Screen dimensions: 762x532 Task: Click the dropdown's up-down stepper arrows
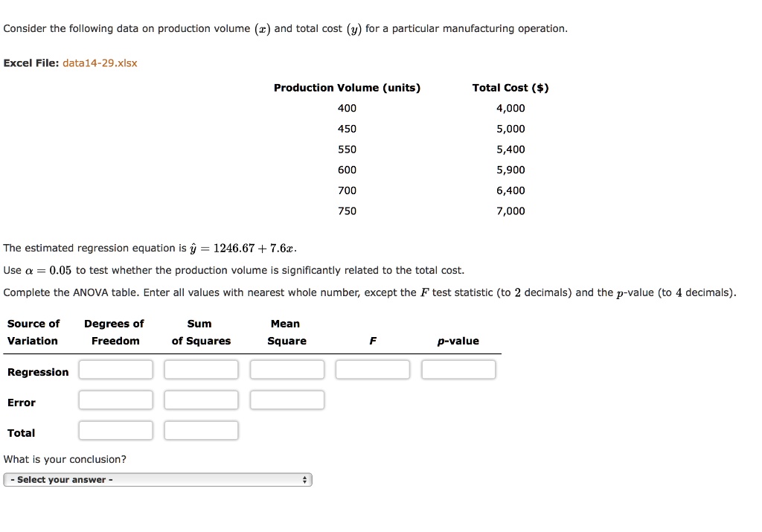pos(304,479)
